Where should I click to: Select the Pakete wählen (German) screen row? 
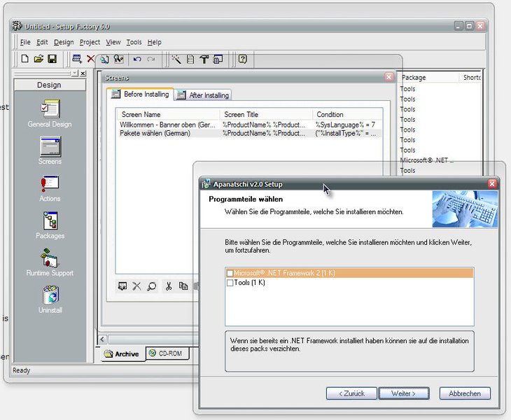[155, 133]
